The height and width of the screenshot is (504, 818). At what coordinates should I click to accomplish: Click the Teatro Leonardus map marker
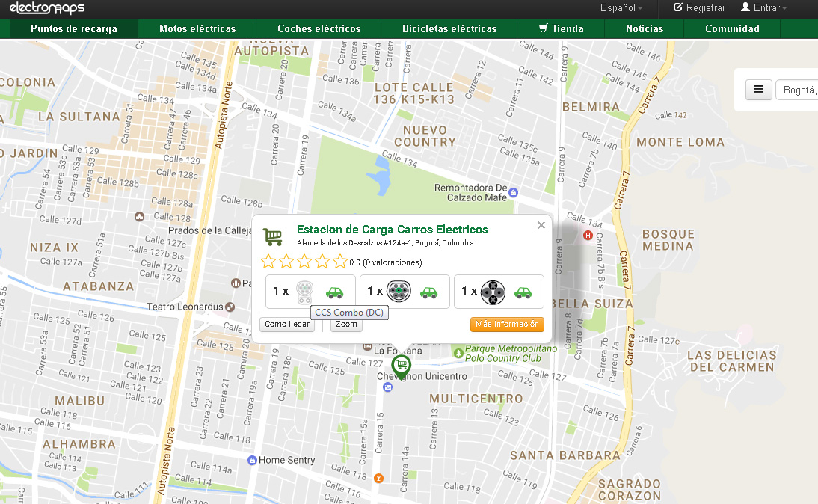click(230, 307)
